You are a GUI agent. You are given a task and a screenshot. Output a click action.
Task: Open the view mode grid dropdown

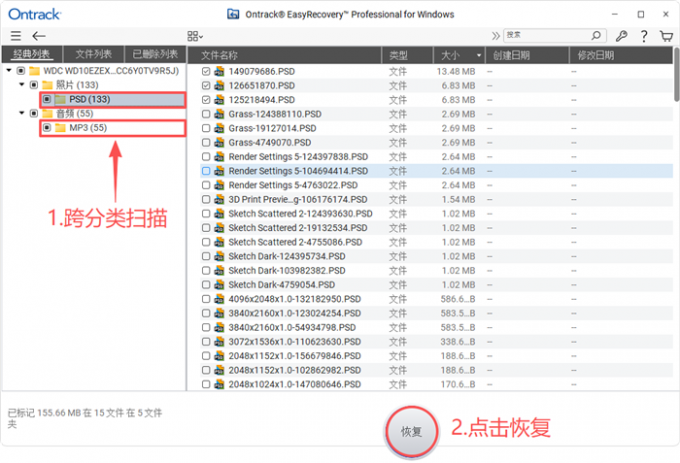[195, 36]
